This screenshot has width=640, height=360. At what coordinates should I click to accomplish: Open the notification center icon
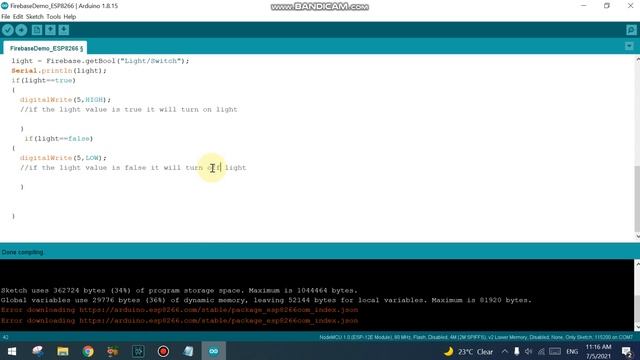pyautogui.click(x=627, y=351)
